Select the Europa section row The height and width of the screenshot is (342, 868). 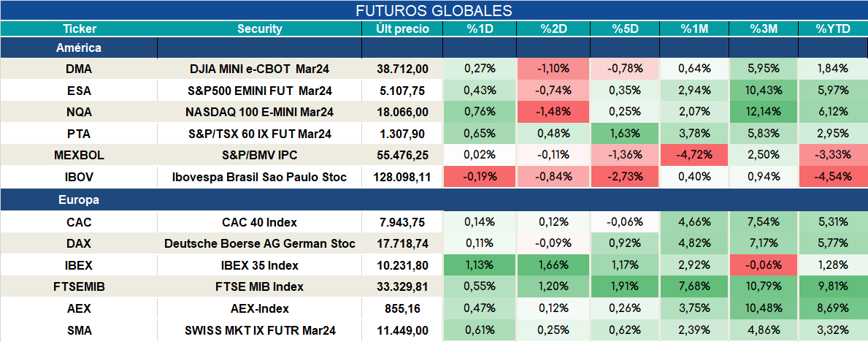[x=434, y=200]
